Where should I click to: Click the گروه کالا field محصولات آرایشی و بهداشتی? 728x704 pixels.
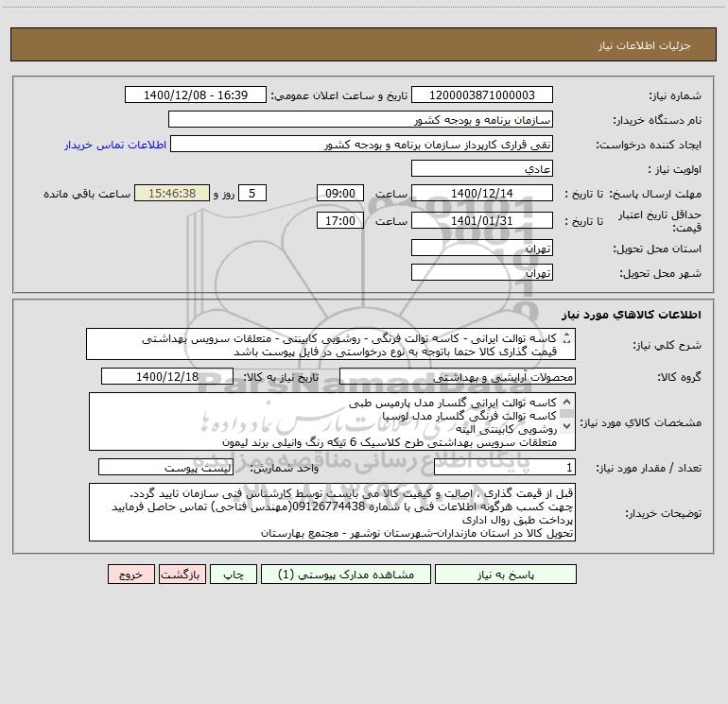click(458, 376)
